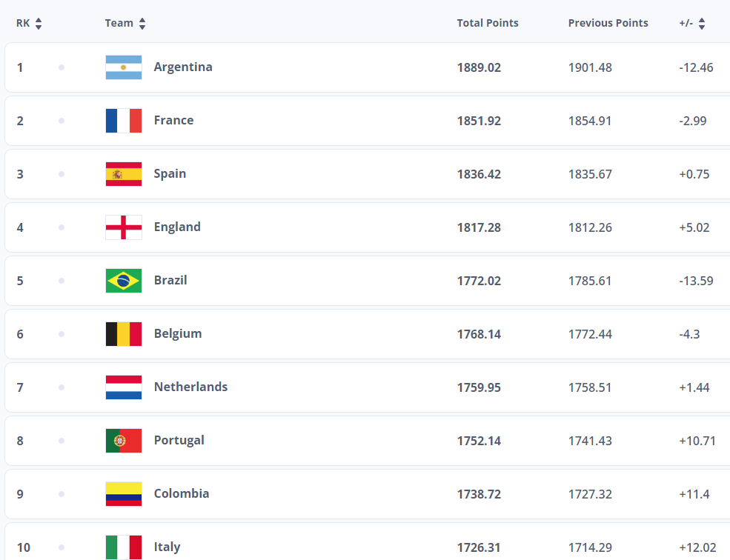
Task: Sort table by RK column arrows
Action: (39, 24)
